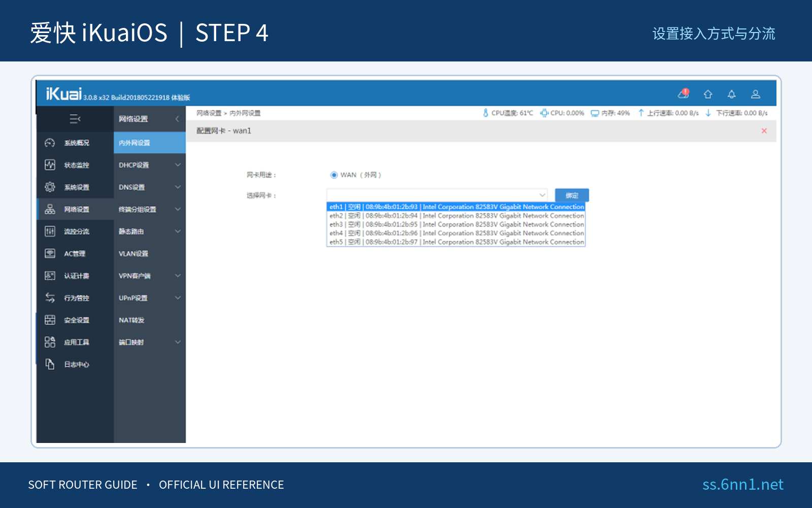Collapse the 网络设置 submenu panel chevron
Image resolution: width=812 pixels, height=508 pixels.
click(x=177, y=119)
